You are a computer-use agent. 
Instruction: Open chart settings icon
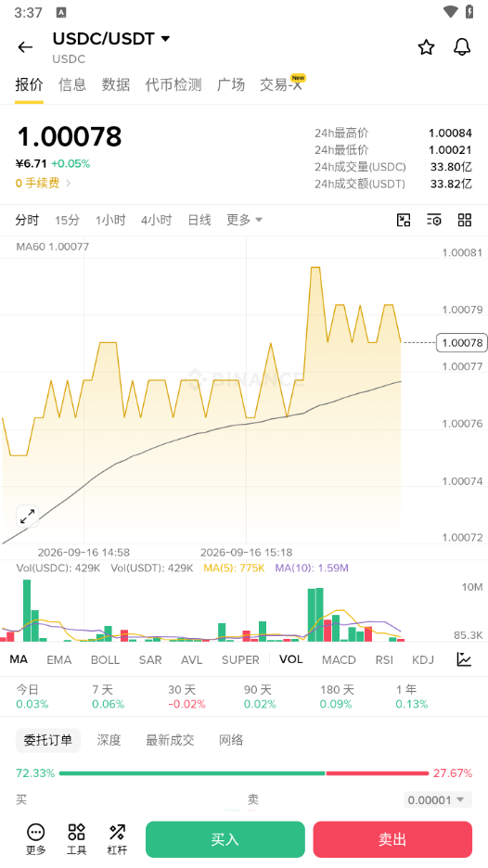point(434,221)
